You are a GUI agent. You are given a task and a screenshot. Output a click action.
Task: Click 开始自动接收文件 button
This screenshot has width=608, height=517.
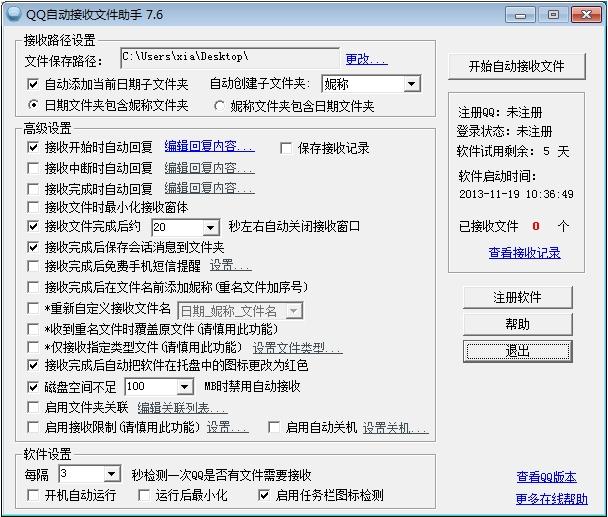[x=516, y=66]
